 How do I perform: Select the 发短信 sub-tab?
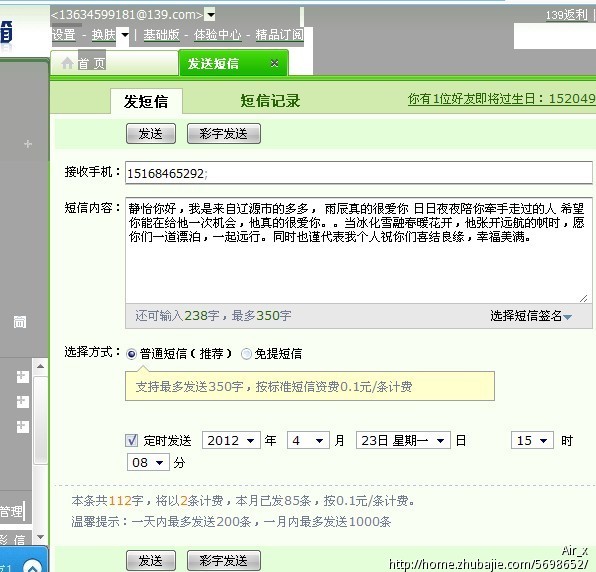click(146, 101)
